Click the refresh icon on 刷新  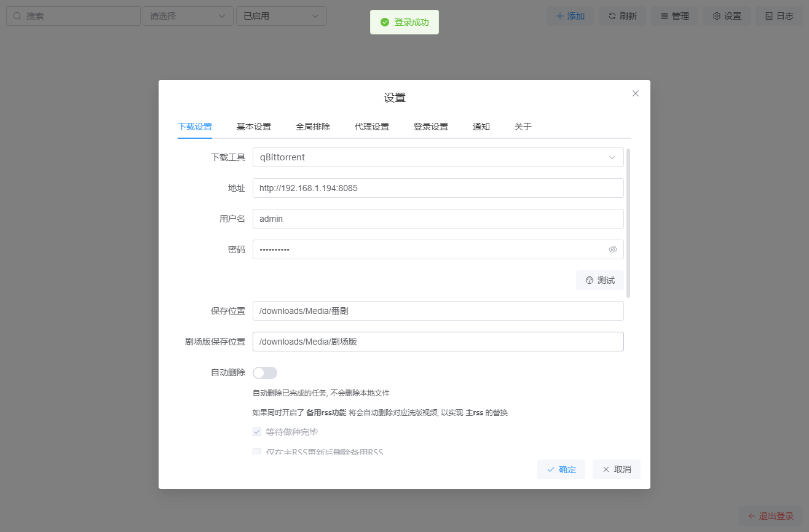tap(612, 16)
